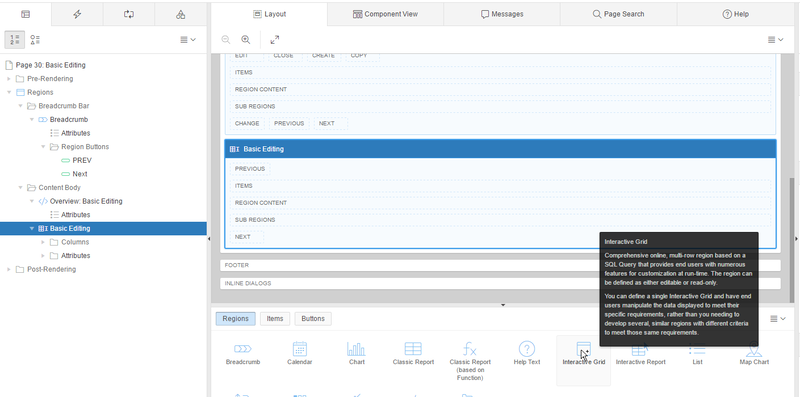This screenshot has width=800, height=397.
Task: Select Overview: Basic Editing tree item
Action: (86, 201)
